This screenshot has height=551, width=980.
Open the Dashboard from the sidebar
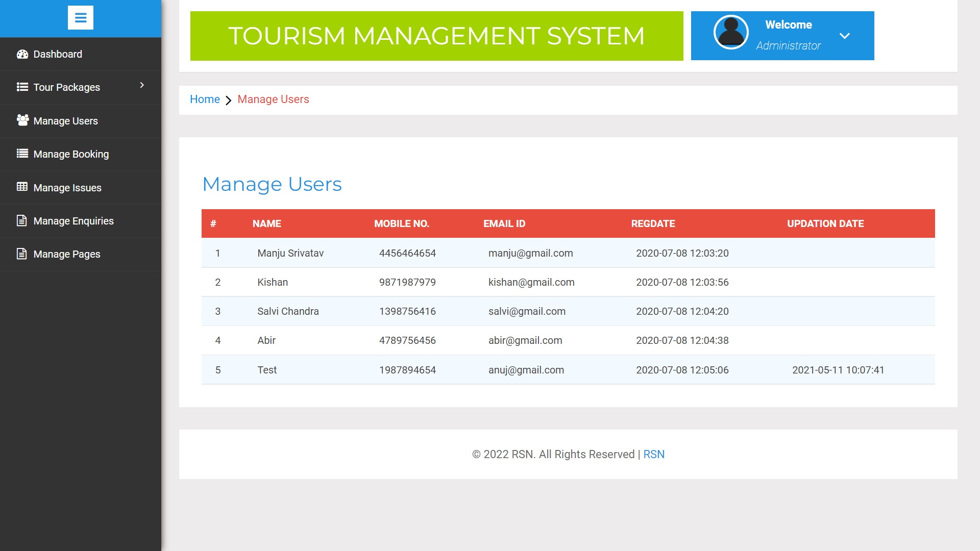click(57, 54)
